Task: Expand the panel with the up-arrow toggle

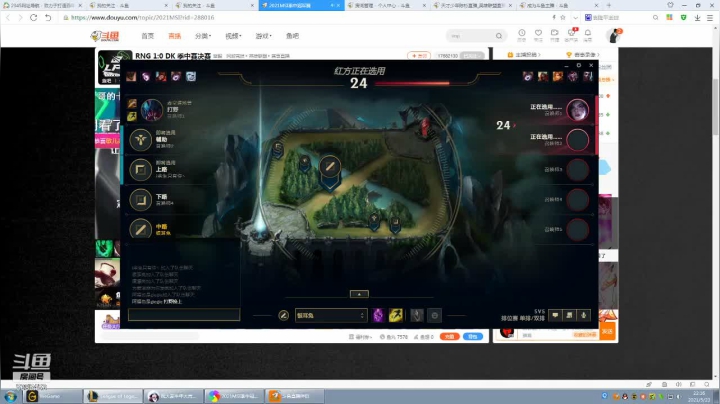Action: point(359,294)
